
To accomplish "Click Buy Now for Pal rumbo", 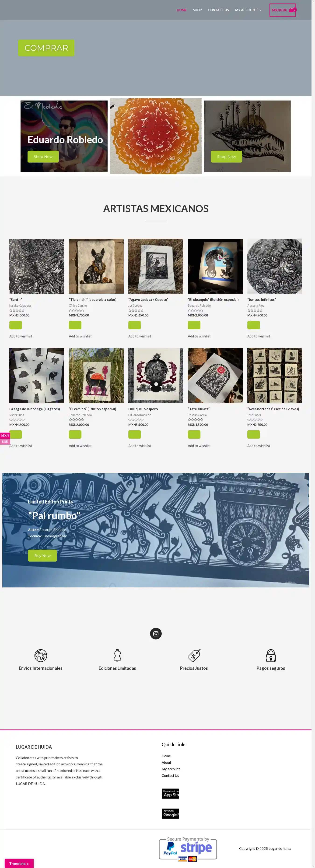I will tap(42, 556).
